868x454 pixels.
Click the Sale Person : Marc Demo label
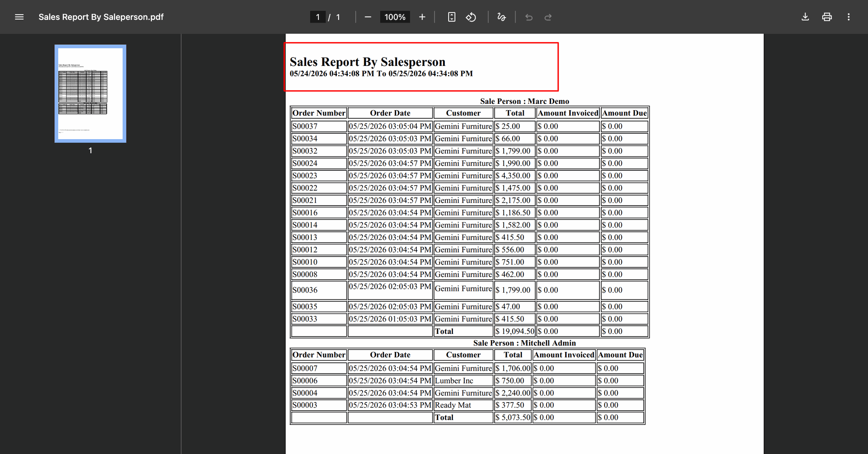(x=524, y=101)
